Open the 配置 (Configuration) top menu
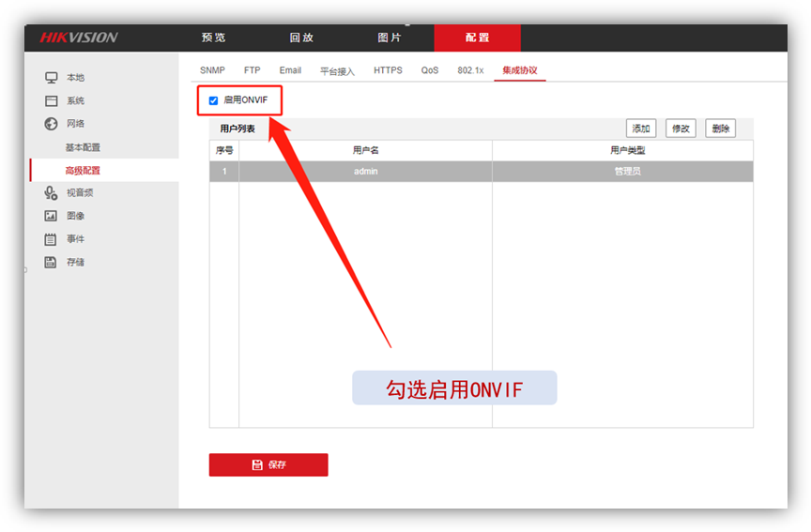The height and width of the screenshot is (532, 811). [477, 38]
